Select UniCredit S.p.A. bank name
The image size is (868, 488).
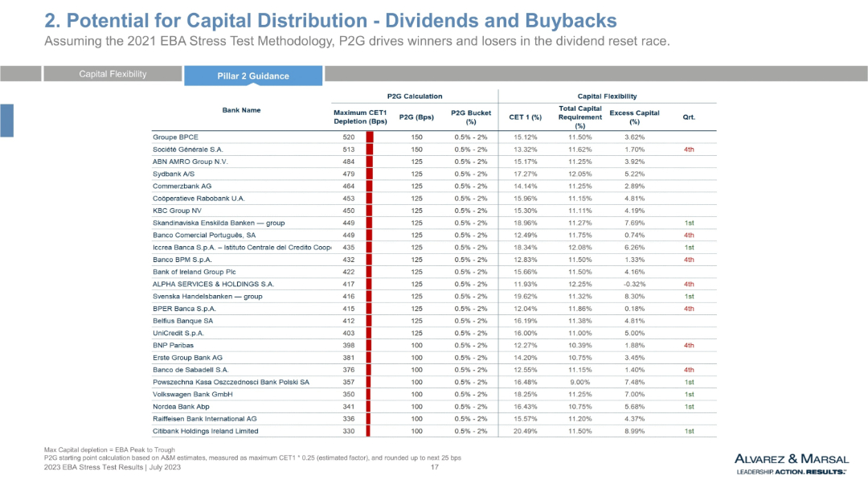tap(178, 333)
